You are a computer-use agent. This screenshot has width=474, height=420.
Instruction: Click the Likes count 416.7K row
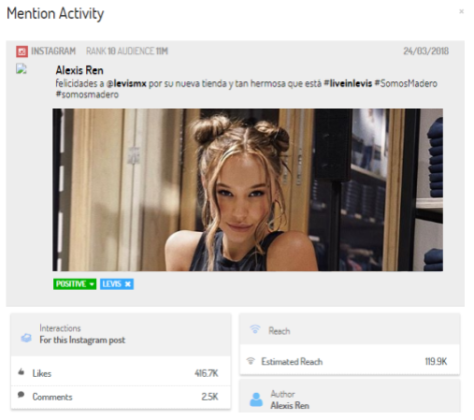pyautogui.click(x=121, y=373)
